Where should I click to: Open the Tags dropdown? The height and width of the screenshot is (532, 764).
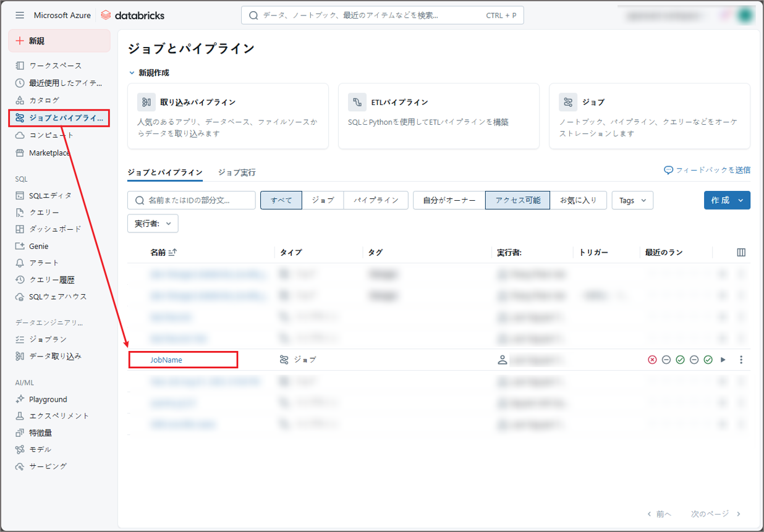click(x=632, y=200)
